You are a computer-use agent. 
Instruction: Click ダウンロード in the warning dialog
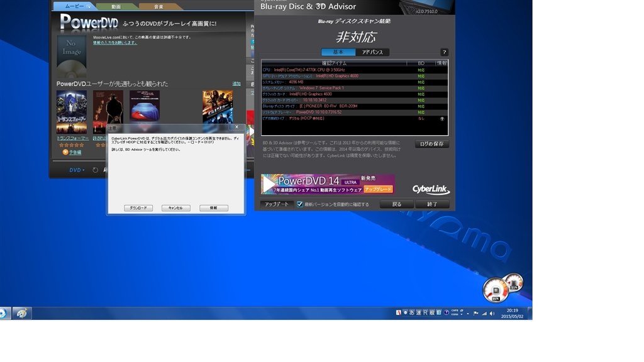click(138, 208)
